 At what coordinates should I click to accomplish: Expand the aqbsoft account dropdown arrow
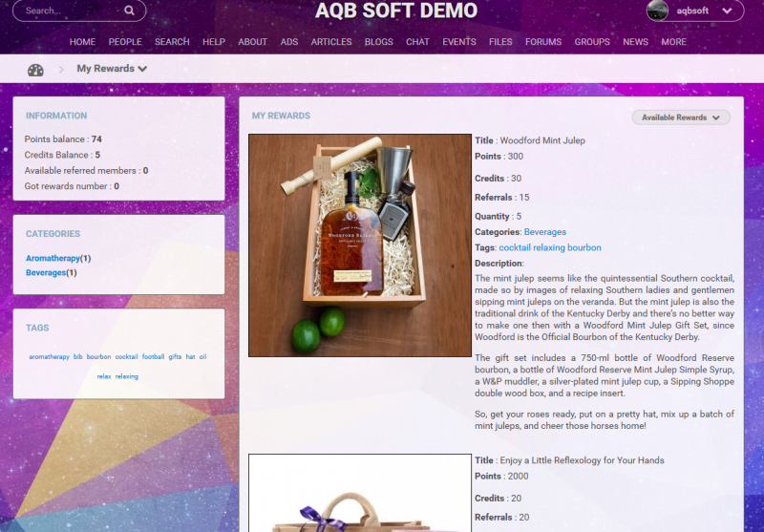coord(727,11)
